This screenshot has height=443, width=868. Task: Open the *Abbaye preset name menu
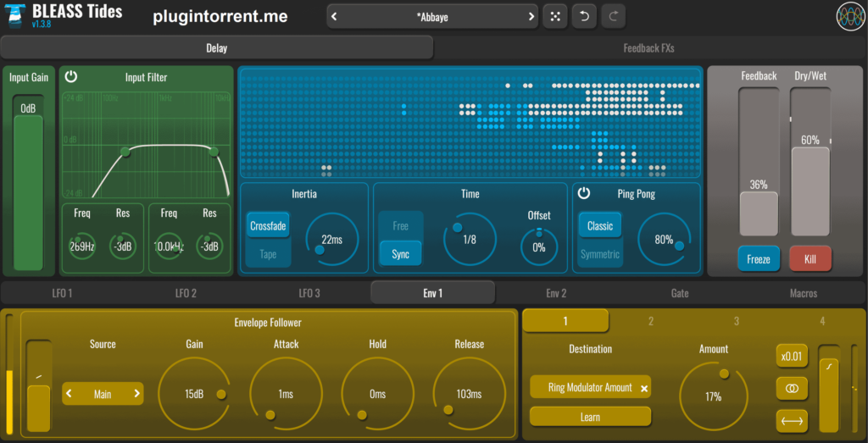[432, 17]
